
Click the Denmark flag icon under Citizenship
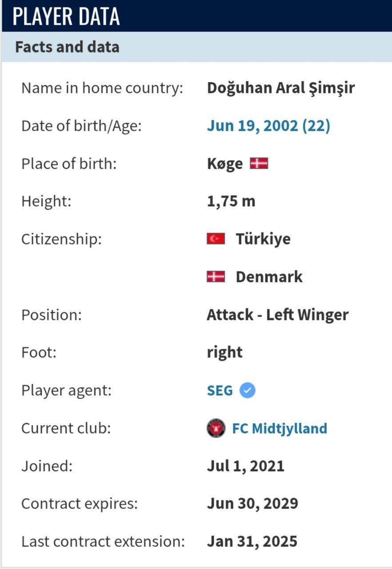(216, 276)
